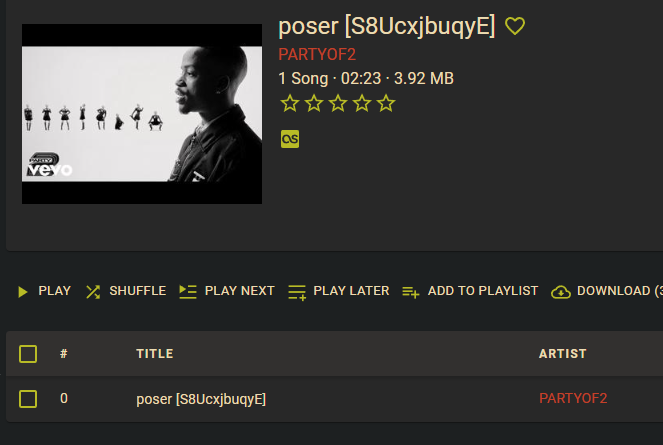The image size is (663, 445).
Task: Give the album five stars
Action: (x=386, y=103)
